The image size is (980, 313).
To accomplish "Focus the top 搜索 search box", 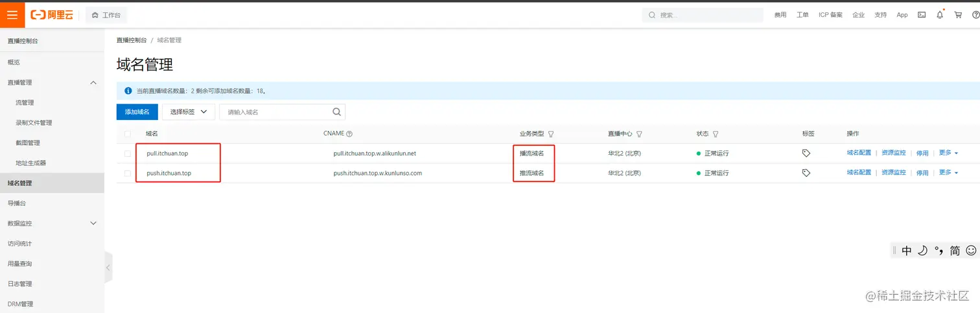I will tap(703, 15).
